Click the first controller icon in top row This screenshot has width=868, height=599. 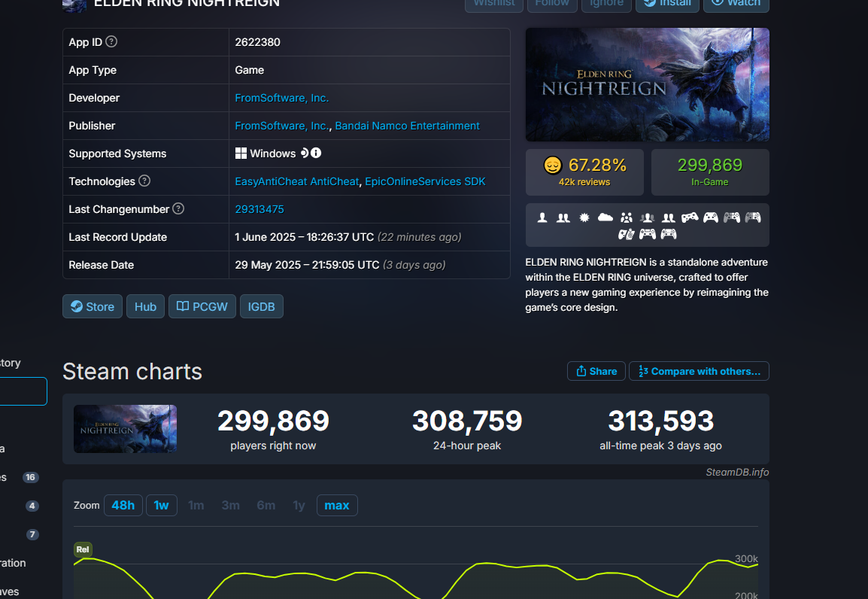[690, 217]
